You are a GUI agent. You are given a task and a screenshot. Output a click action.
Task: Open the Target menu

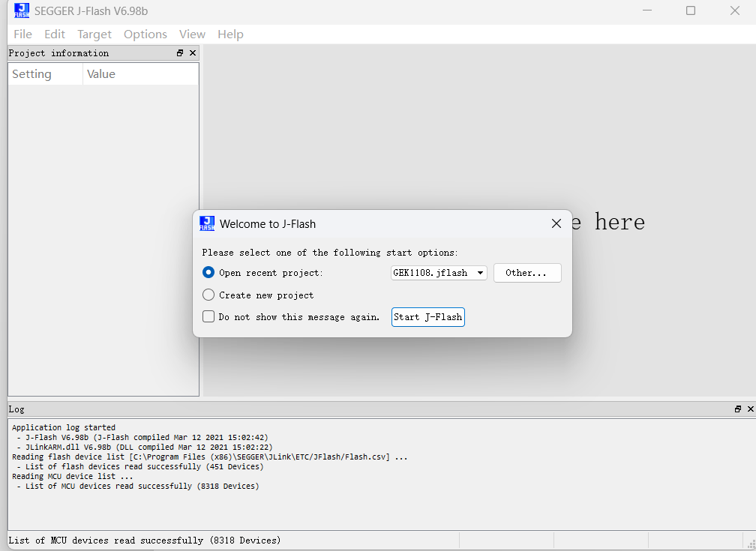pyautogui.click(x=94, y=34)
